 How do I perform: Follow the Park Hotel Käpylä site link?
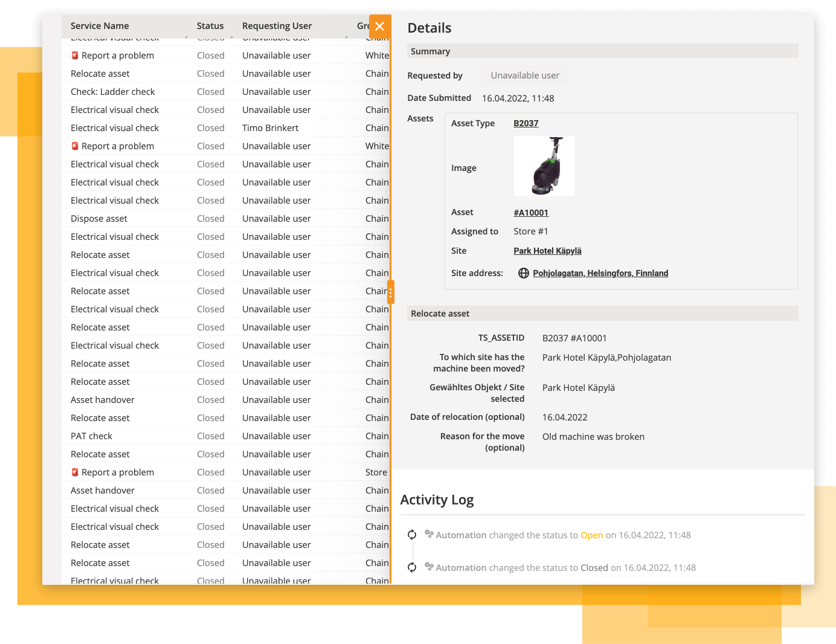coord(547,251)
